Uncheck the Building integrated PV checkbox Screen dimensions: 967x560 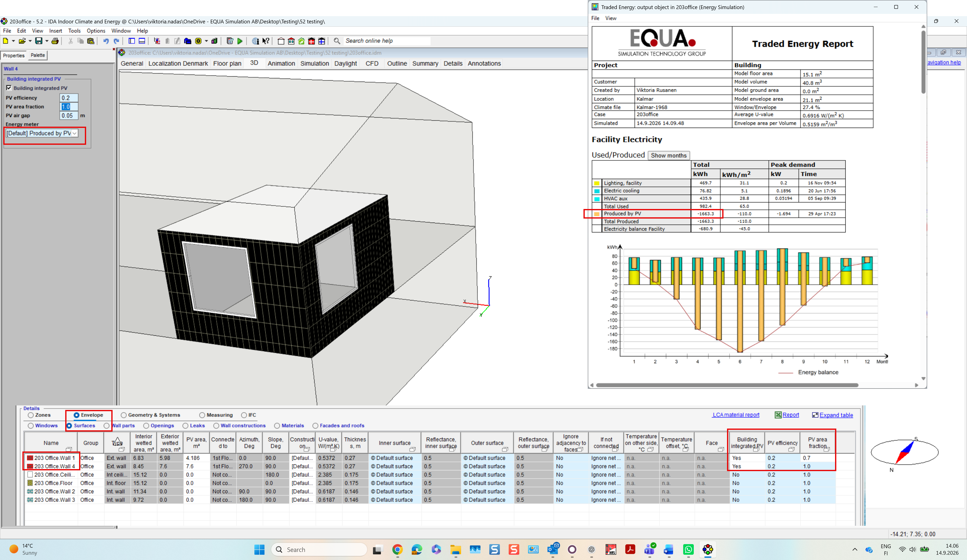[9, 88]
